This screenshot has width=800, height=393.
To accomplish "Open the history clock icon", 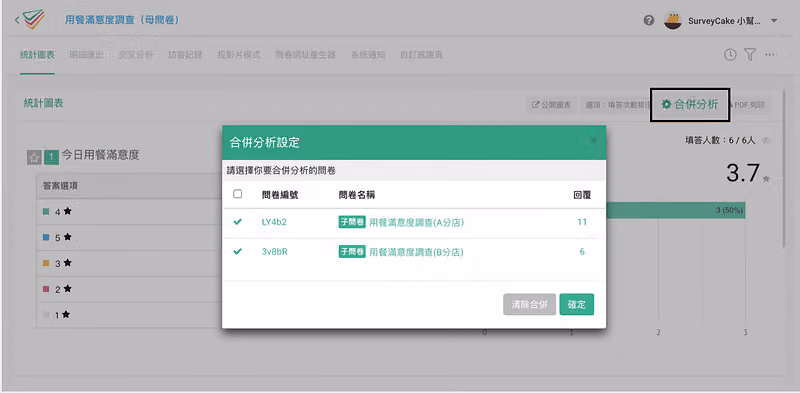I will pyautogui.click(x=730, y=55).
